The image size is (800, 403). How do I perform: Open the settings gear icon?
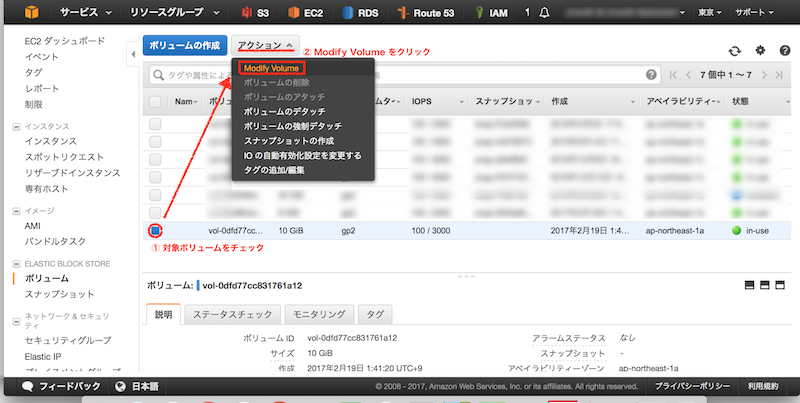coord(760,50)
